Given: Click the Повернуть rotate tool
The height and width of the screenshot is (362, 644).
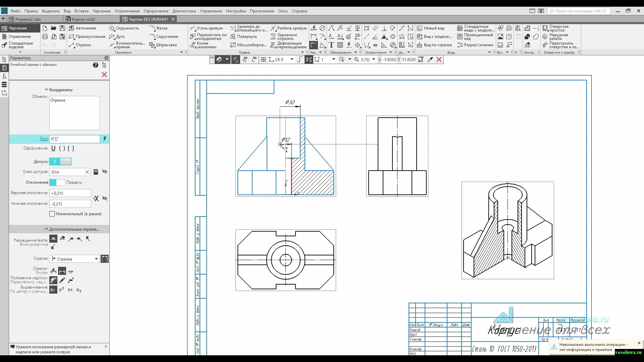Looking at the screenshot, I should click(244, 37).
